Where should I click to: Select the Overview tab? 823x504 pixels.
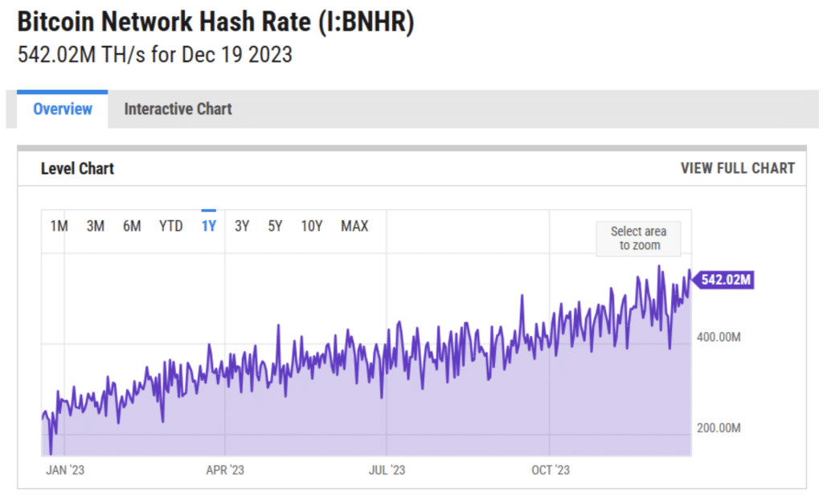61,109
